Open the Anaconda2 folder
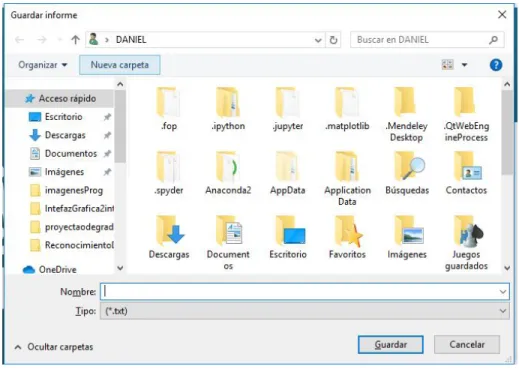This screenshot has height=369, width=519. point(228,173)
